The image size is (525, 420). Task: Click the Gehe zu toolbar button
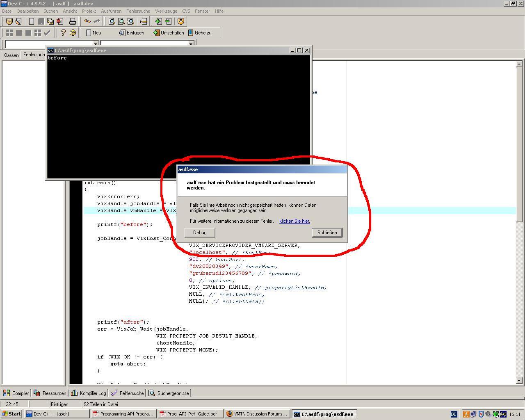coord(200,33)
